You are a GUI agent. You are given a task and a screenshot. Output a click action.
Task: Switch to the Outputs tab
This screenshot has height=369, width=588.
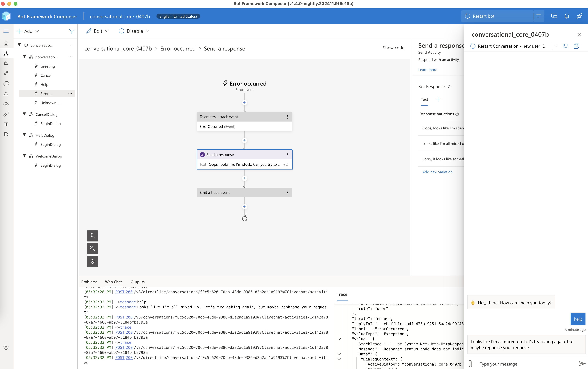tap(138, 282)
